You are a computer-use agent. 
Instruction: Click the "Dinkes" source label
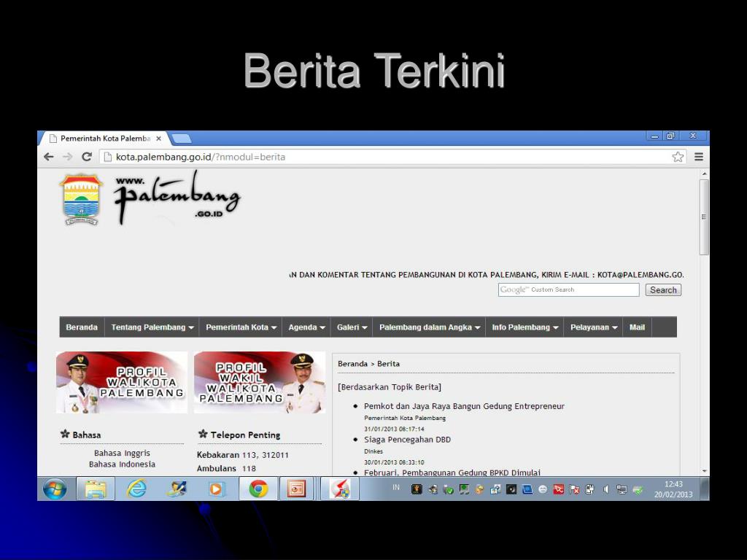click(373, 451)
